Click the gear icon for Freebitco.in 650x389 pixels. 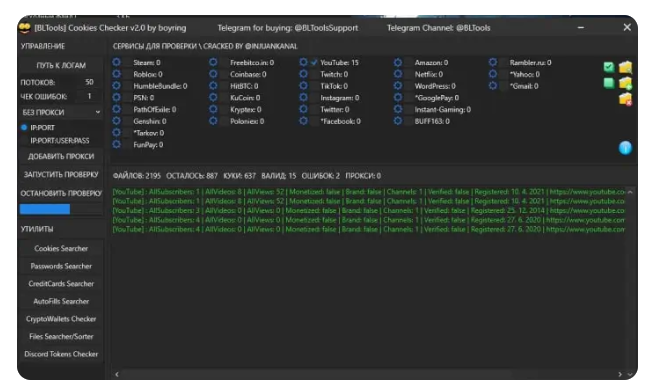(213, 62)
